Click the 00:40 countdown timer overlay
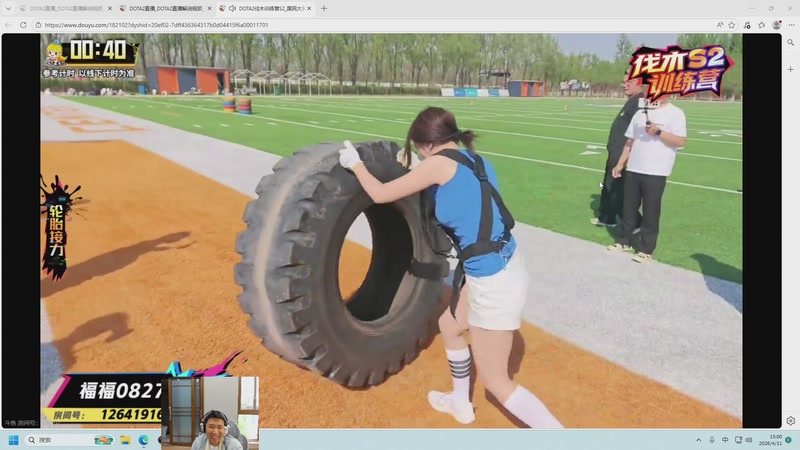The image size is (800, 450). point(98,50)
